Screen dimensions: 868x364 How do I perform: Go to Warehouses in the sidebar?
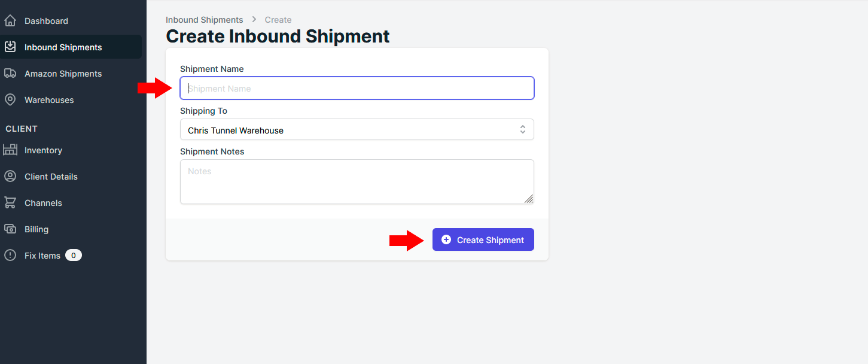49,100
